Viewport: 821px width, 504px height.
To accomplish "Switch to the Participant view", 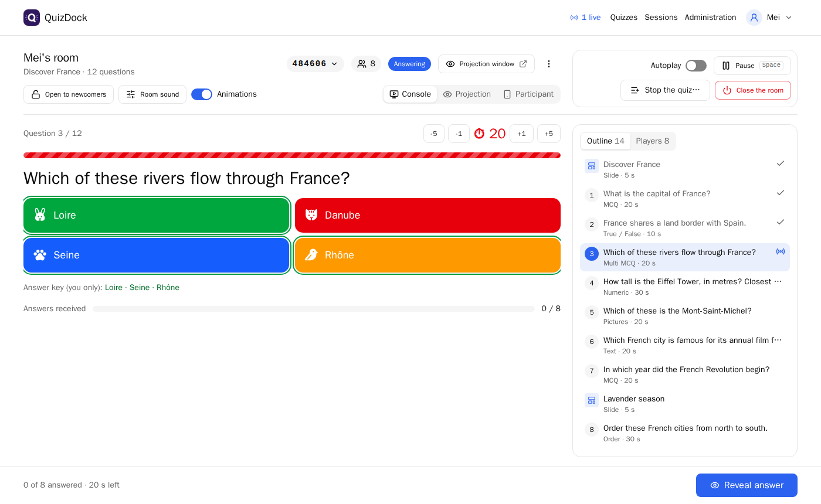I will pos(528,94).
